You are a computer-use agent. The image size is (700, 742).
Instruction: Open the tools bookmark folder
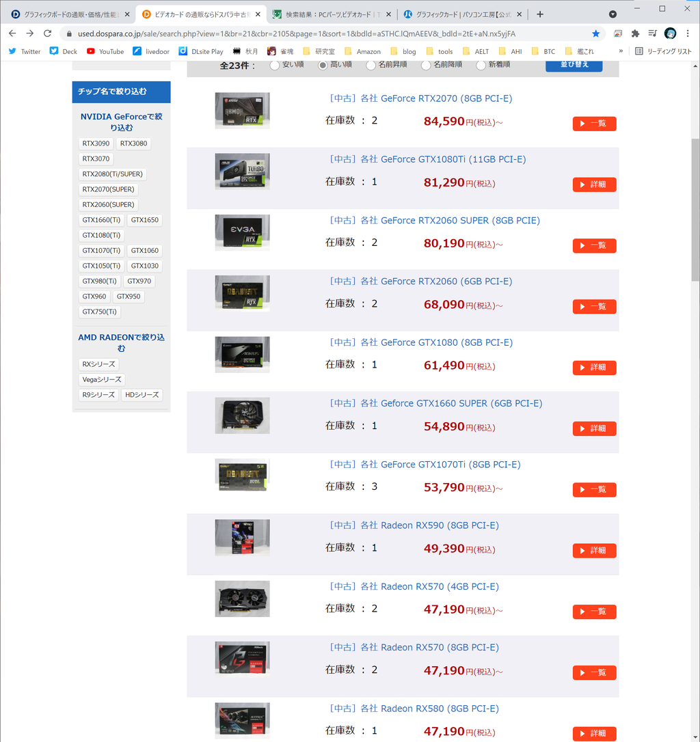tap(440, 51)
